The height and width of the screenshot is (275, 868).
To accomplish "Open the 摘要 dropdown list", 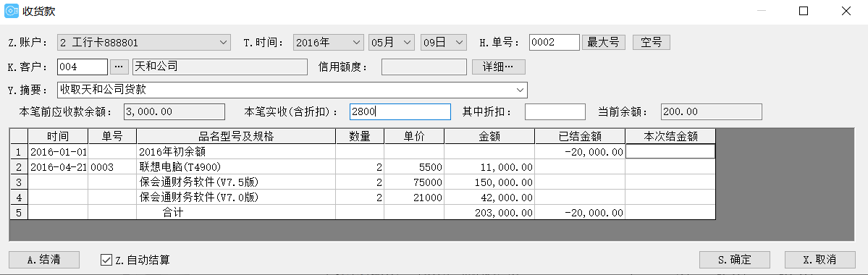I will tap(520, 90).
